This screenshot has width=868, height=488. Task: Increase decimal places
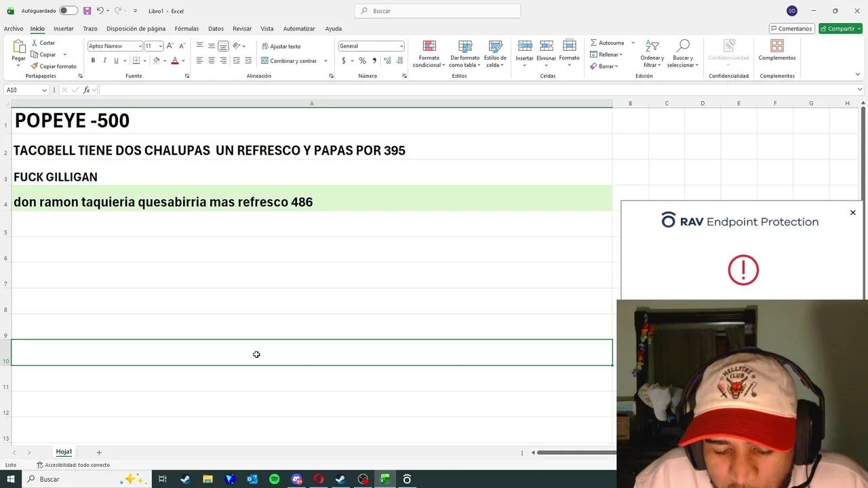click(x=387, y=60)
